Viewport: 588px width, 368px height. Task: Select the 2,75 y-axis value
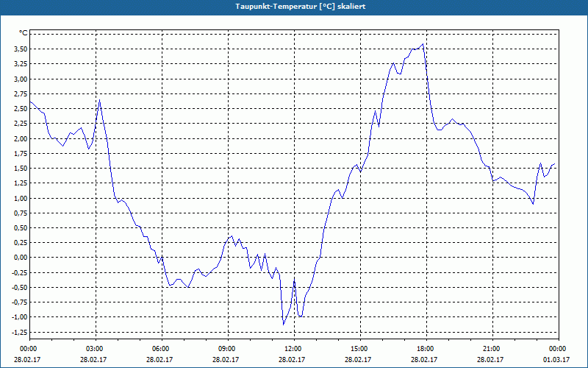click(21, 94)
